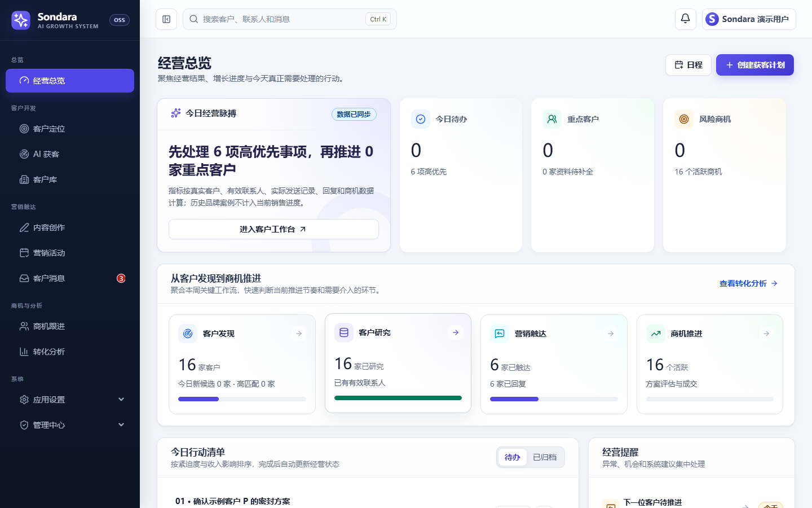Click the 客户研究 card arrow
The width and height of the screenshot is (812, 508).
(x=455, y=332)
